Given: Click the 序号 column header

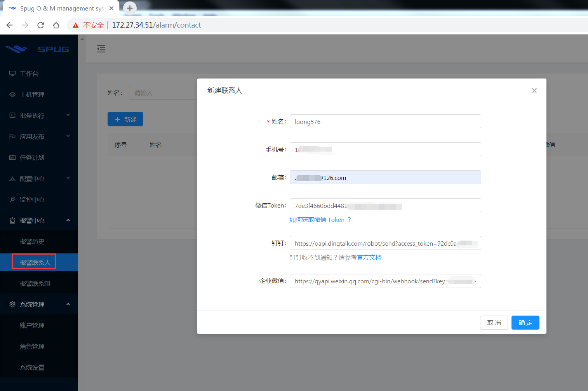Looking at the screenshot, I should [x=121, y=145].
